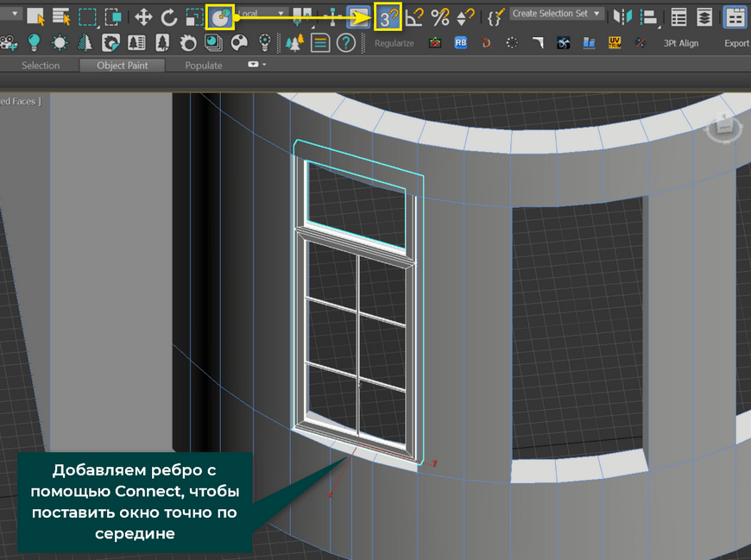
Task: Open Create Selection Set dropdown
Action: [556, 14]
